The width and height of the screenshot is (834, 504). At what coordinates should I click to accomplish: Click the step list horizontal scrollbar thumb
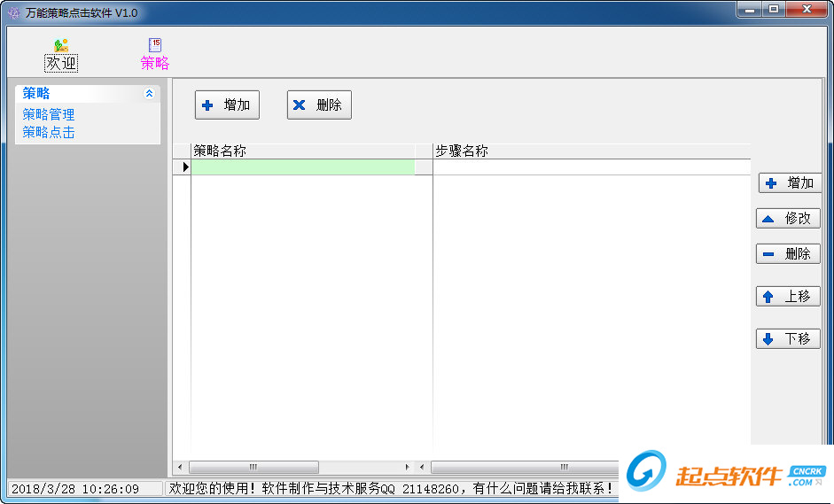point(525,468)
